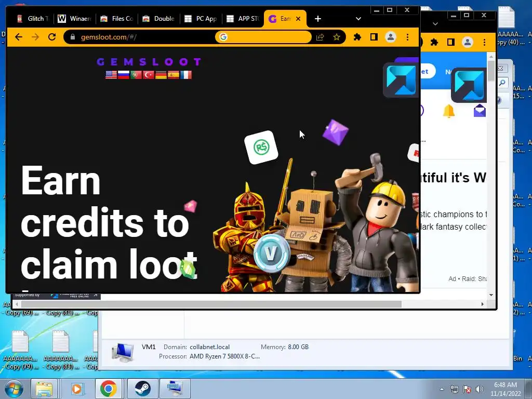
Task: Share this page using the share icon
Action: [320, 37]
